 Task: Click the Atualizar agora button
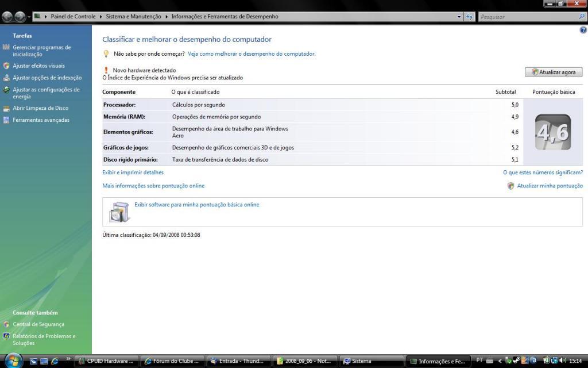(x=554, y=72)
